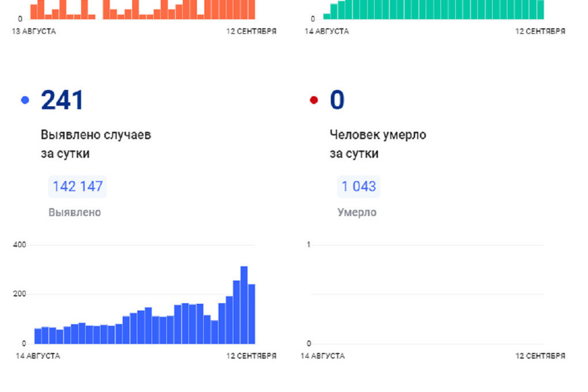The image size is (588, 392).
Task: Click the 'Выявлено случаев за сутки' label
Action: click(96, 144)
